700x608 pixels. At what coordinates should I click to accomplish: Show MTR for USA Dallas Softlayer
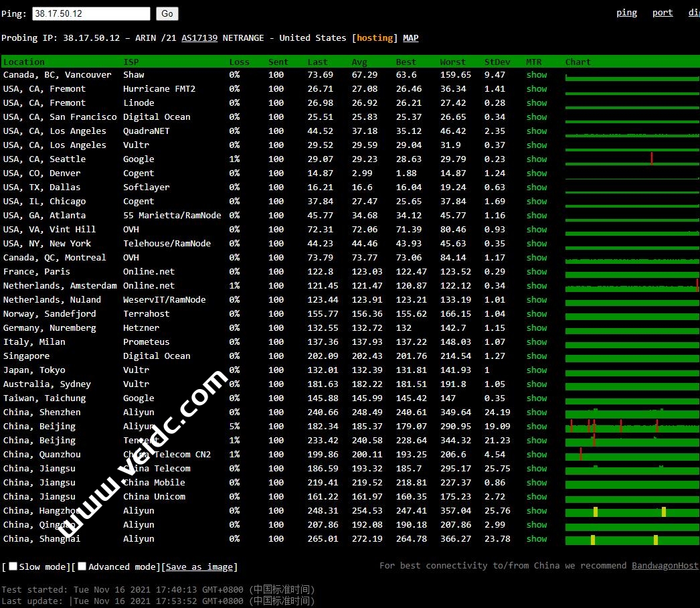pyautogui.click(x=536, y=187)
